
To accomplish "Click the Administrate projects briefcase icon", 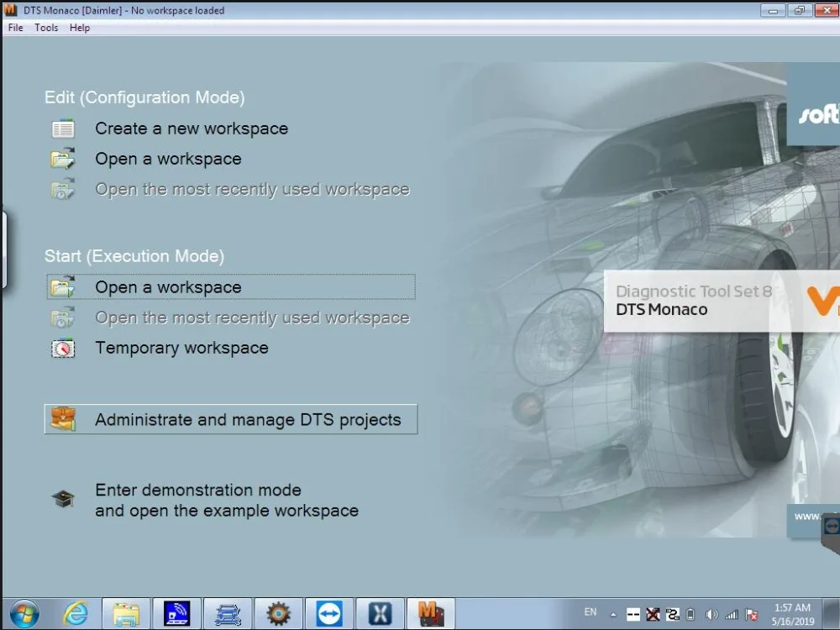I will [63, 419].
